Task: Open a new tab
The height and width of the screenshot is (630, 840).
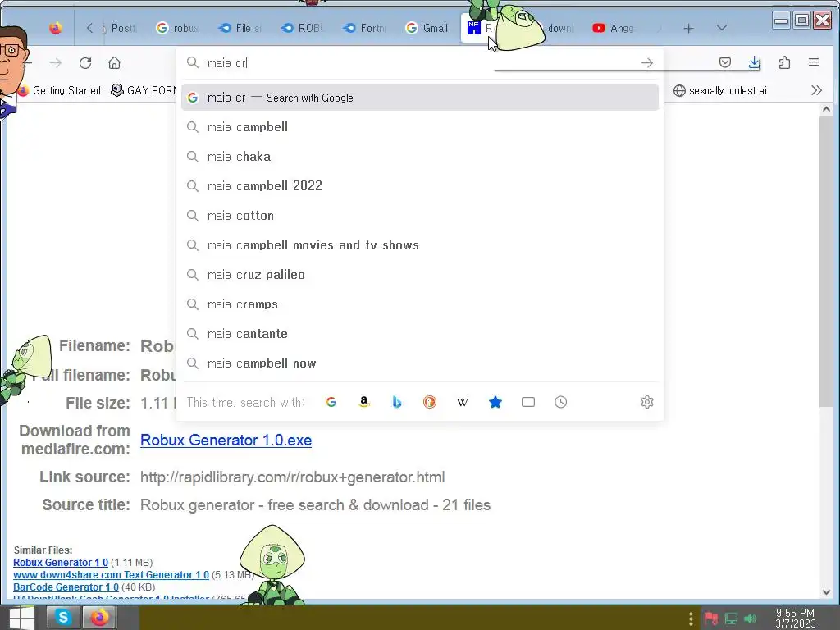Action: (x=688, y=29)
